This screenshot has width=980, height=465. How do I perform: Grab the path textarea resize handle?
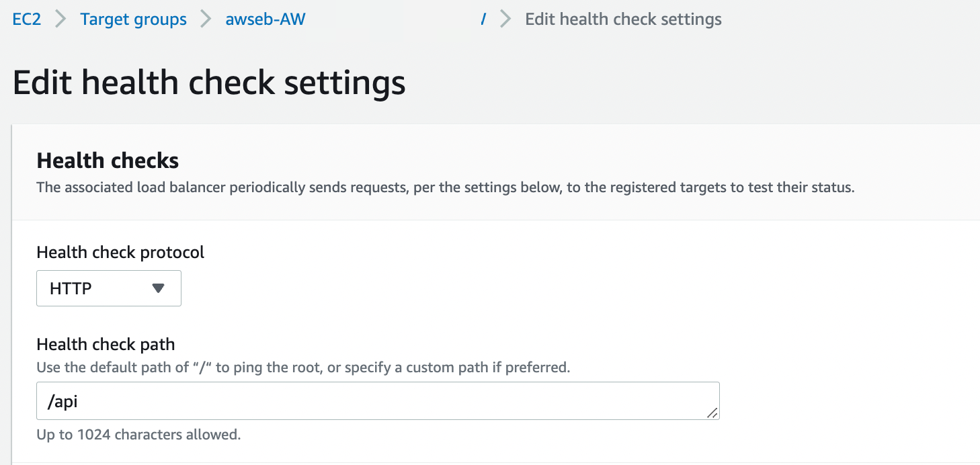[712, 413]
